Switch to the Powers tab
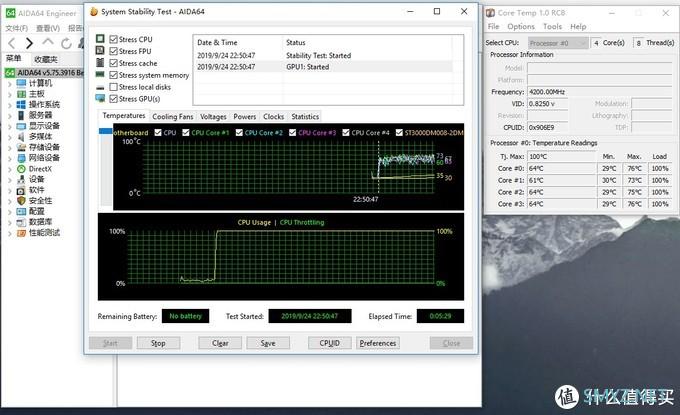This screenshot has height=415, width=680. [245, 116]
